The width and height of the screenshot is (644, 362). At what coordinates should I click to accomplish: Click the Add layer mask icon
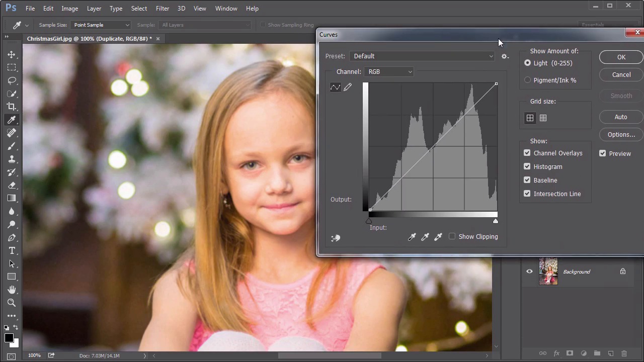pos(570,353)
